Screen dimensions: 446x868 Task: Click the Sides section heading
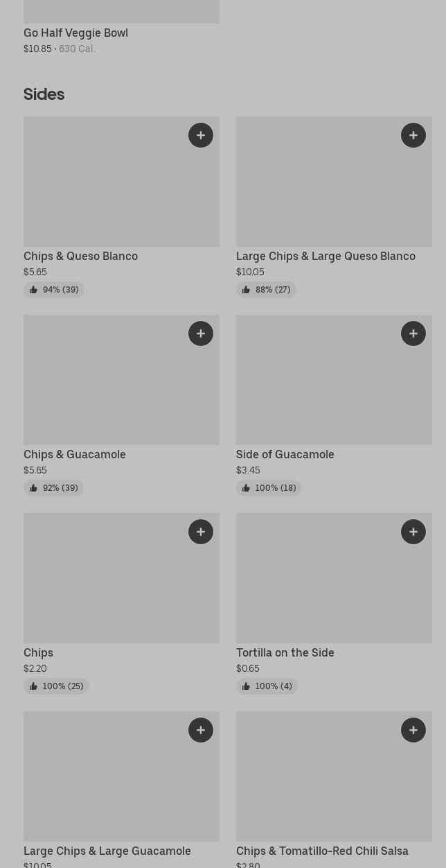pyautogui.click(x=44, y=94)
